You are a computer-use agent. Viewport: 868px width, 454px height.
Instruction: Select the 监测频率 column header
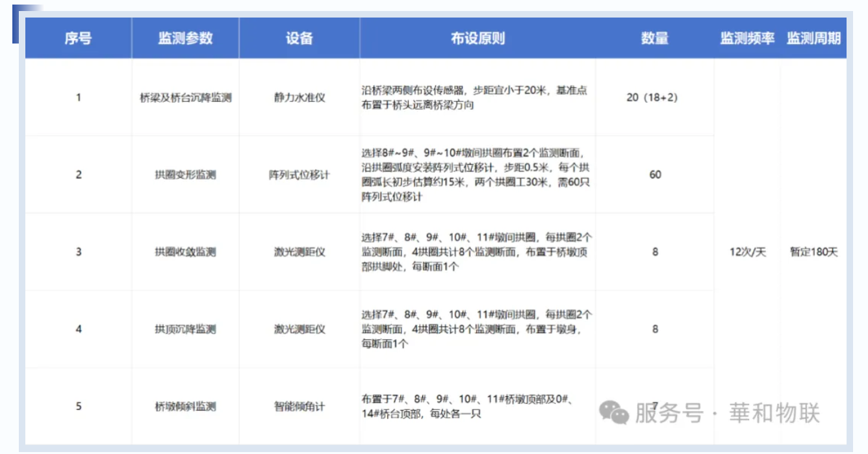click(747, 38)
